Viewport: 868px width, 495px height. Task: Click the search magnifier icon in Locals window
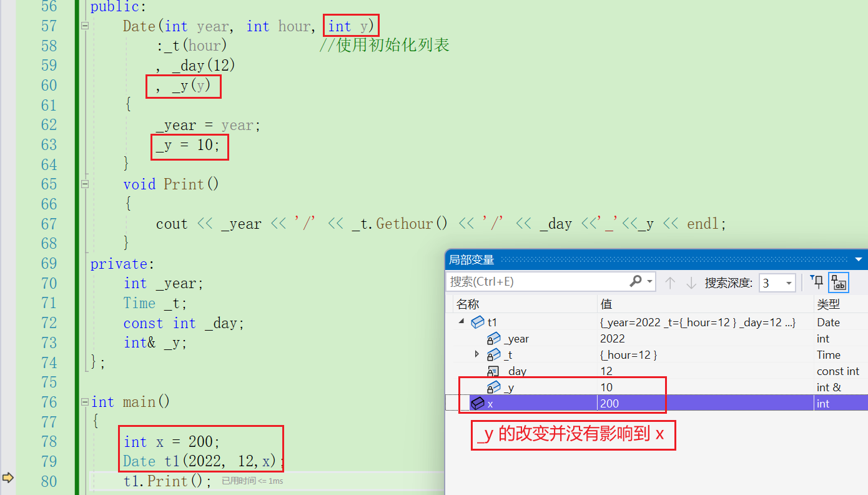(636, 282)
